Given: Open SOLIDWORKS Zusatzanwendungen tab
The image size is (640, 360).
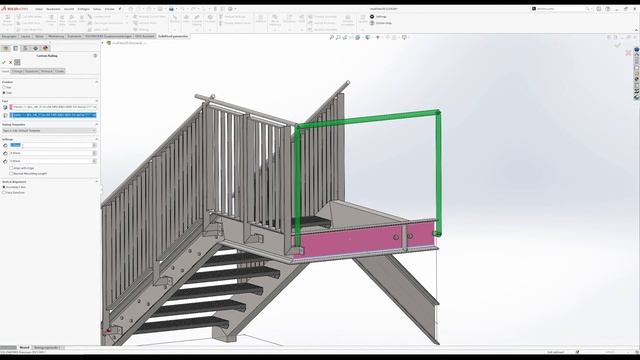Looking at the screenshot, I should (109, 36).
